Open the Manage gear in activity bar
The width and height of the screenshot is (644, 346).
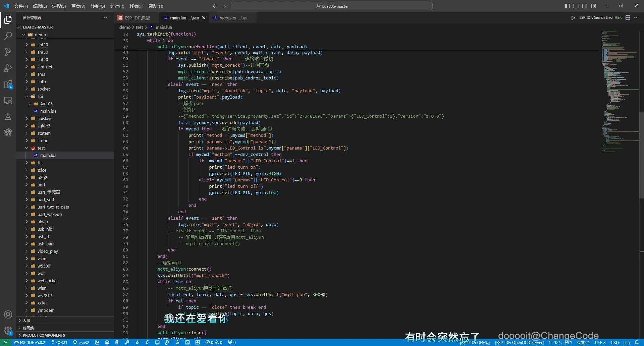coord(8,331)
